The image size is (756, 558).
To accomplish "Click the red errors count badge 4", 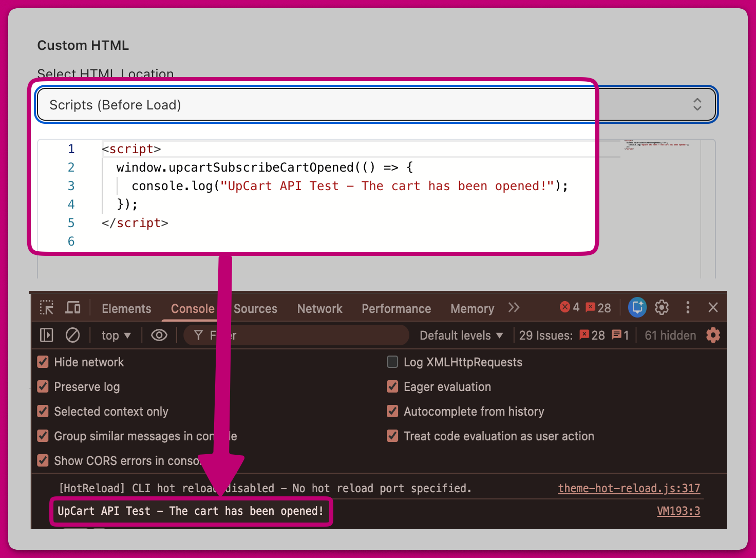I will (x=570, y=307).
